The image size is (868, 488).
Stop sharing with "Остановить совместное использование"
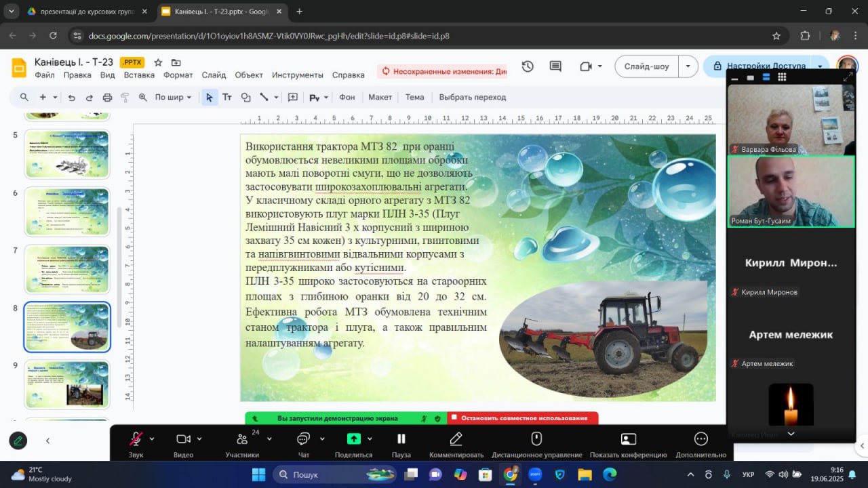click(522, 418)
